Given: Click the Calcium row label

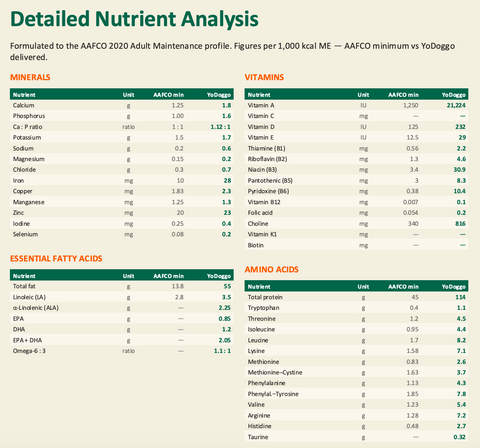Looking at the screenshot, I should click(x=24, y=105).
